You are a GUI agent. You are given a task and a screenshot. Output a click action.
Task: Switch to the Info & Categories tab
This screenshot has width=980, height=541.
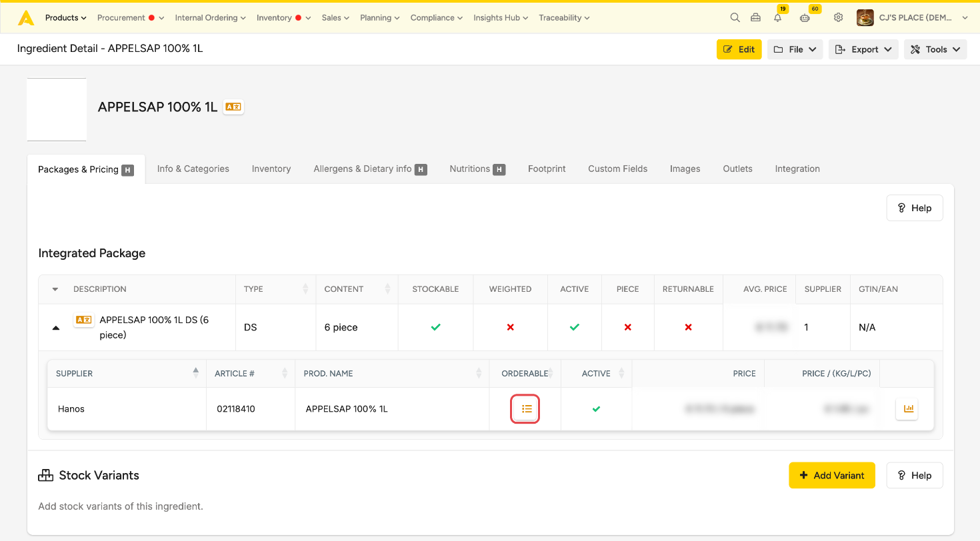click(x=193, y=169)
